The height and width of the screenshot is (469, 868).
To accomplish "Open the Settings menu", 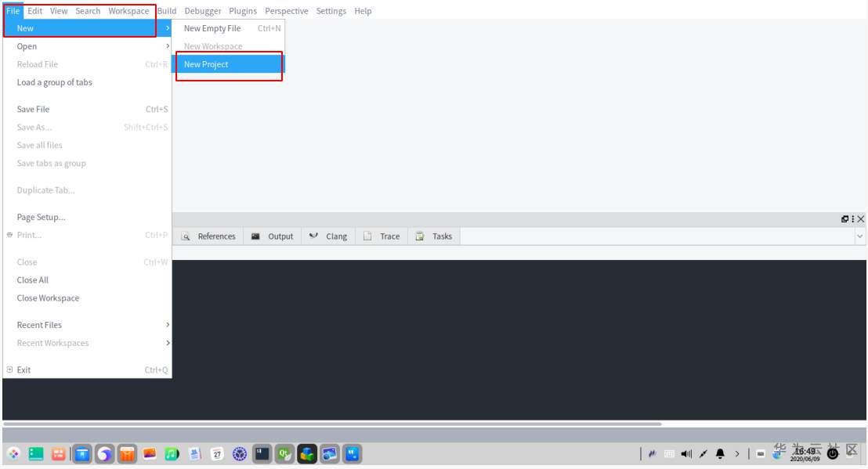I will (x=331, y=11).
